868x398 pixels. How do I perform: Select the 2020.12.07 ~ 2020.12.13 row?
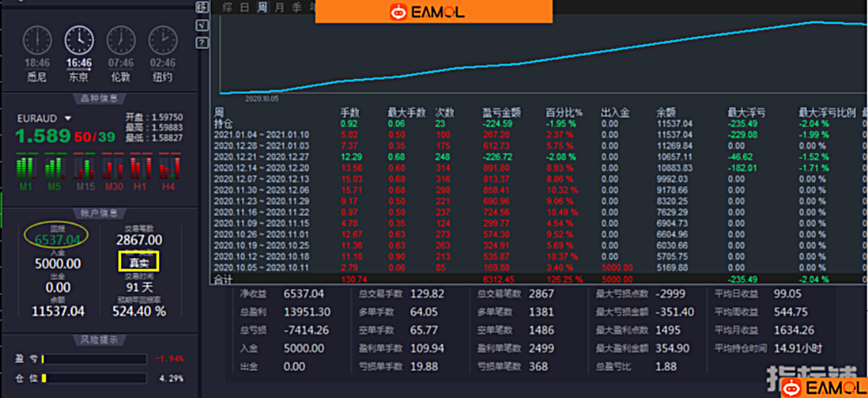pyautogui.click(x=538, y=179)
